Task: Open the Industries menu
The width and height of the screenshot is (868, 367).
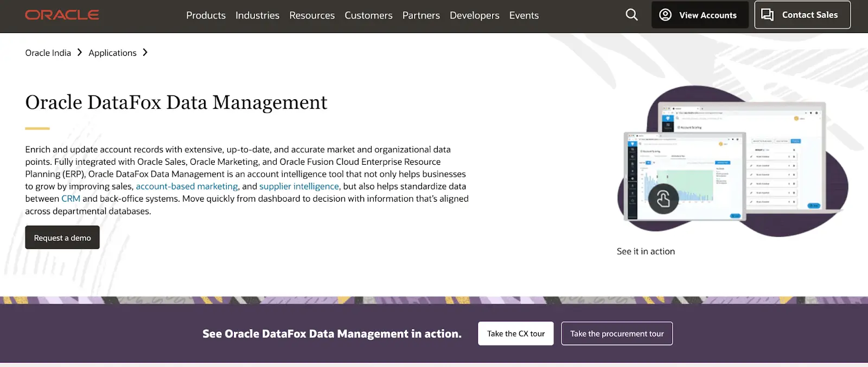Action: [257, 15]
